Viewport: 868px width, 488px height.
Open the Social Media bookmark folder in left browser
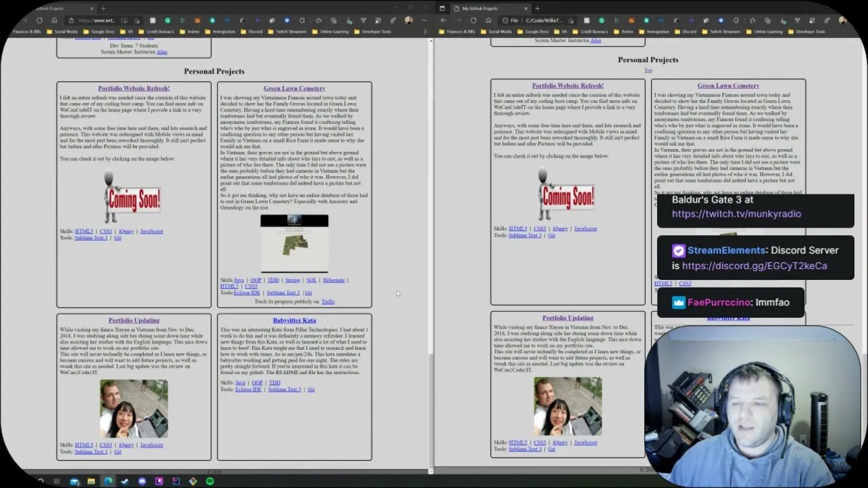pos(62,31)
